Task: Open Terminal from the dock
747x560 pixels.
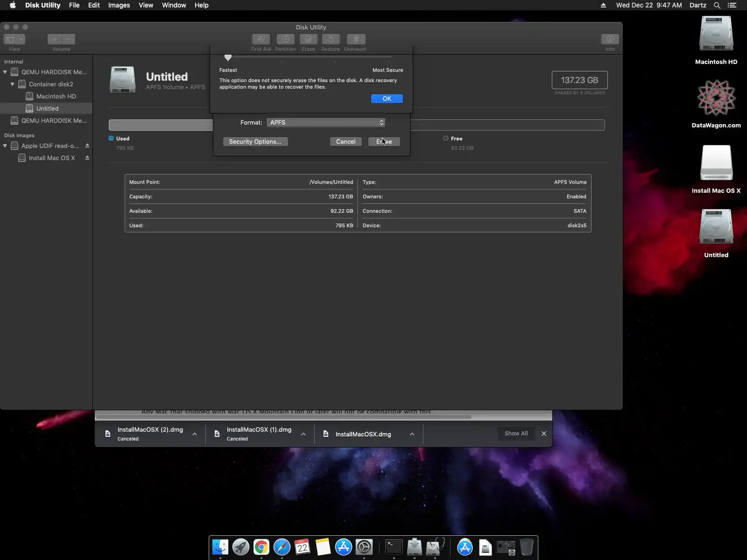Action: pyautogui.click(x=394, y=547)
